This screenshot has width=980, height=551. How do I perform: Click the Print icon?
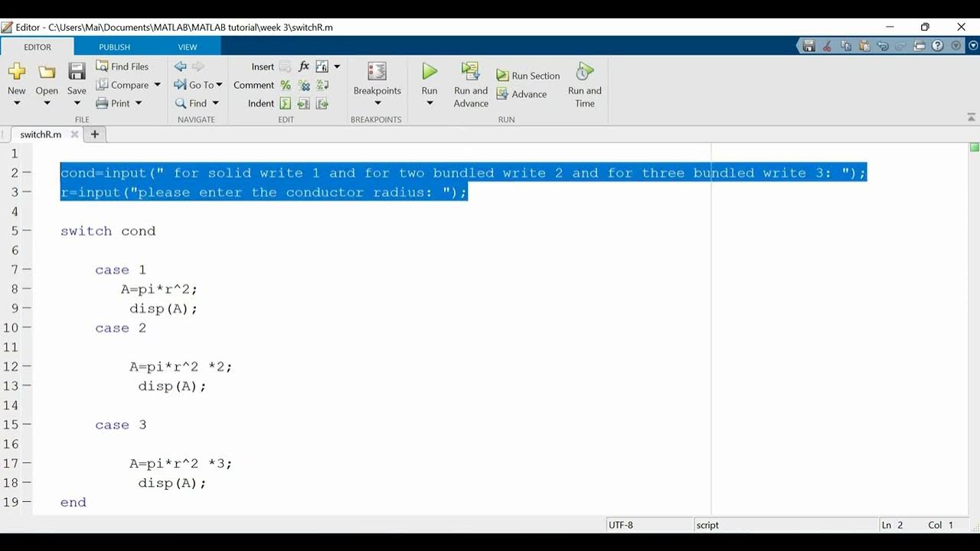click(102, 103)
